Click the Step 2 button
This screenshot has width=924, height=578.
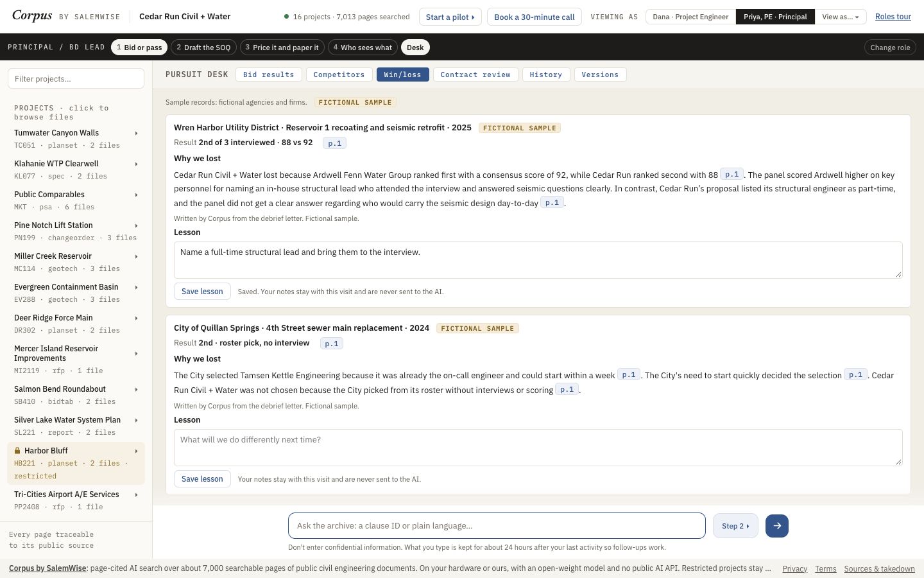(x=735, y=526)
